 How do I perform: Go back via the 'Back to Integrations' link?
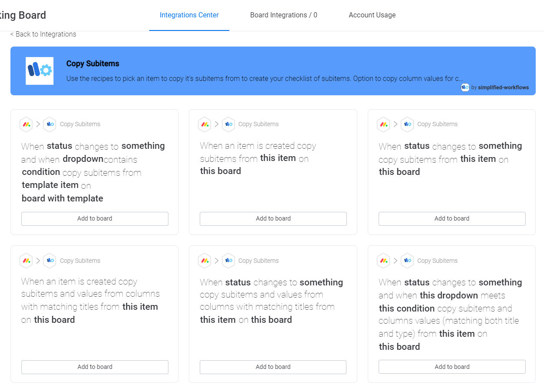(43, 34)
